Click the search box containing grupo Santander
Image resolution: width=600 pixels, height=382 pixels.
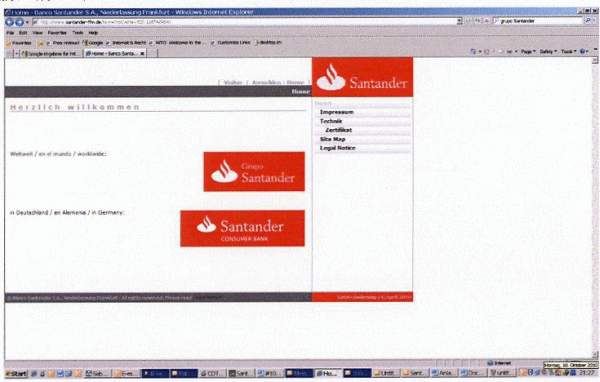click(538, 21)
